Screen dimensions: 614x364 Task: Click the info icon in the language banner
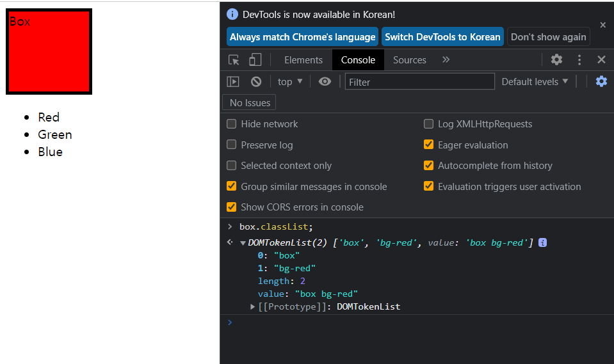(232, 15)
